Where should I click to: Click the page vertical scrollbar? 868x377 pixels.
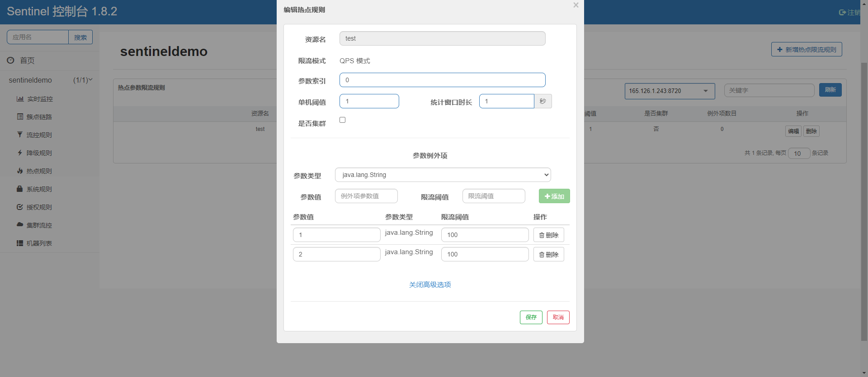click(864, 201)
